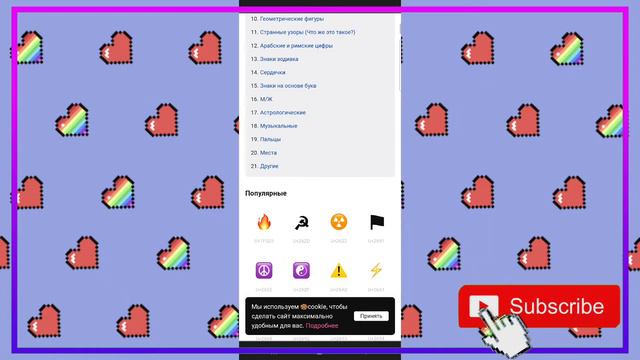Screen dimensions: 640x360
Task: Select the purple yin yang symbol
Action: click(301, 270)
